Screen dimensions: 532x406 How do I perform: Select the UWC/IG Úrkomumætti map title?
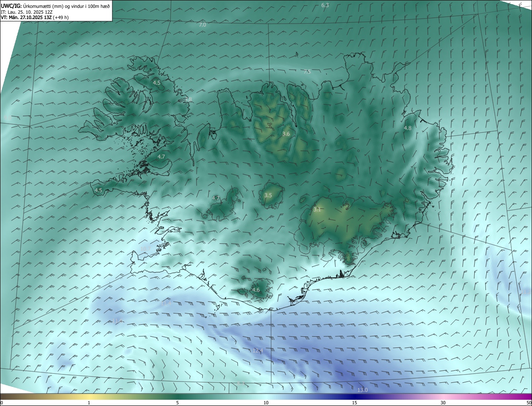(55, 5)
